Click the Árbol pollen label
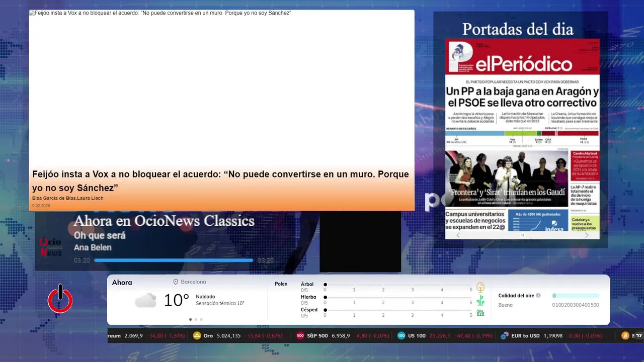 (x=307, y=284)
